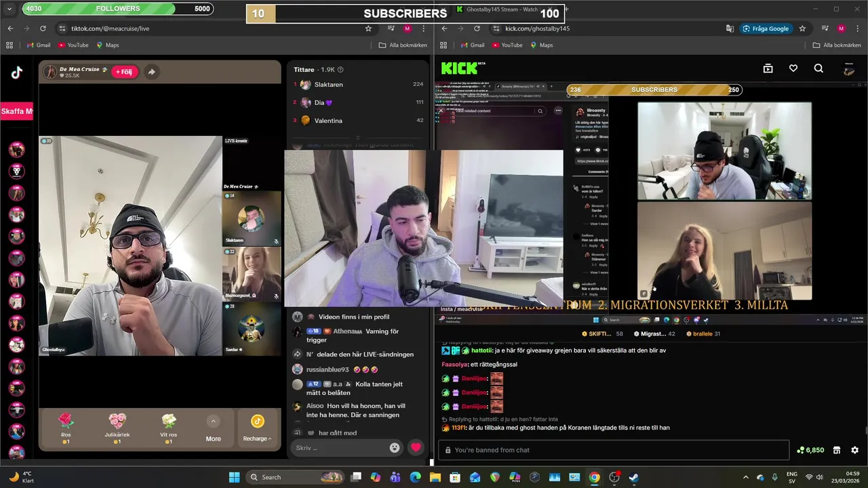Click the Skaffa button on TikTok sidebar
This screenshot has width=868, height=488.
click(16, 111)
